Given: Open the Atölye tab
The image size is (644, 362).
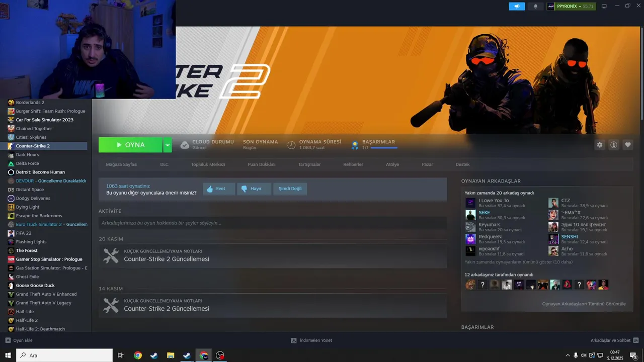Looking at the screenshot, I should coord(392,164).
